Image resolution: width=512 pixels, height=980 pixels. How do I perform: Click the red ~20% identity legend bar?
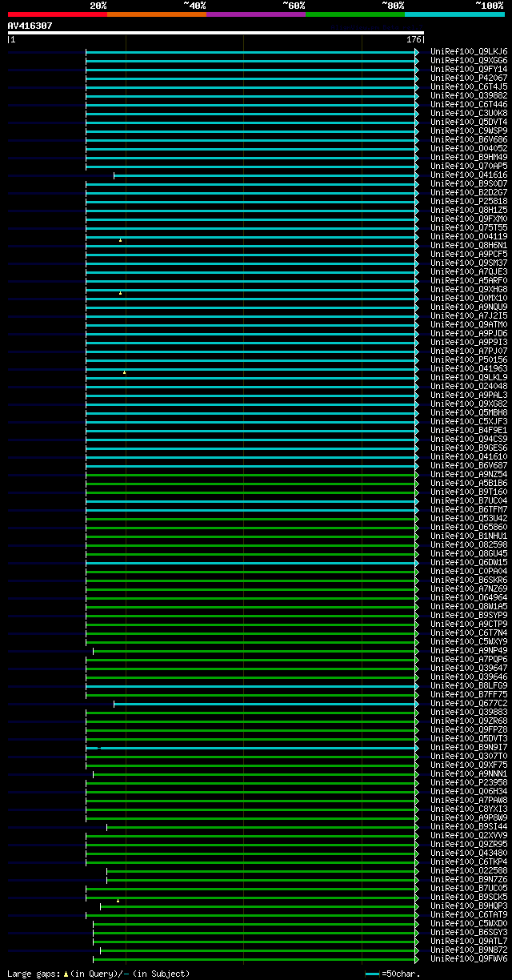[57, 14]
